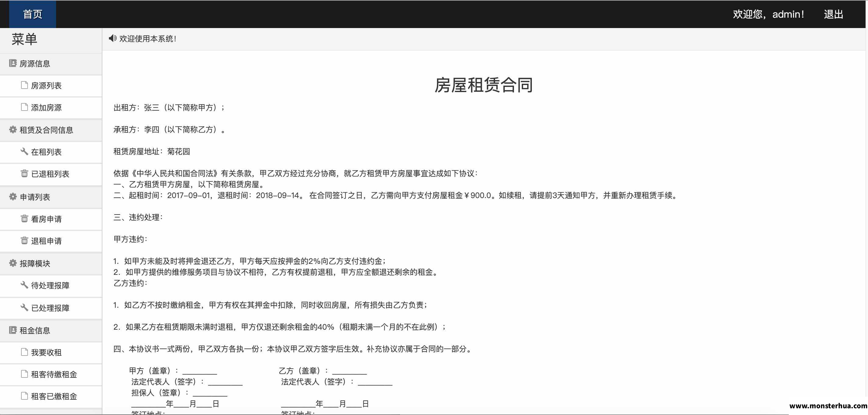Image resolution: width=868 pixels, height=415 pixels.
Task: Click the trash icon beside 看房申请
Action: tap(24, 218)
